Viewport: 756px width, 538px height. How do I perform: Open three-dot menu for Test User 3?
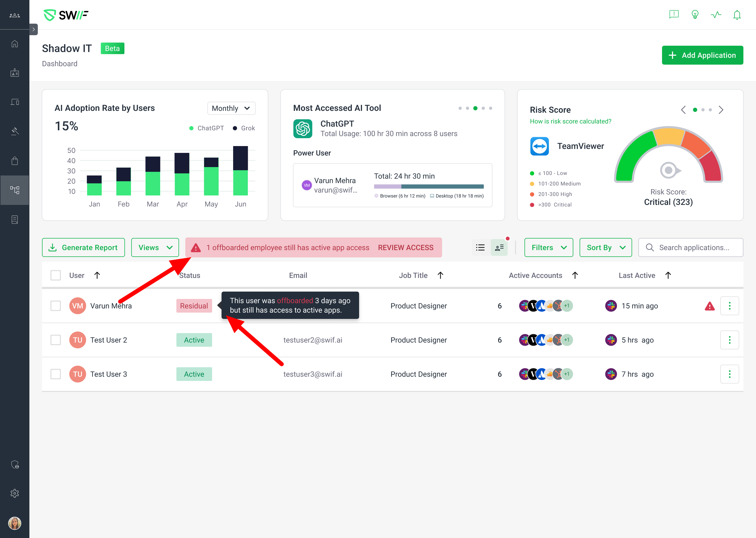(729, 374)
